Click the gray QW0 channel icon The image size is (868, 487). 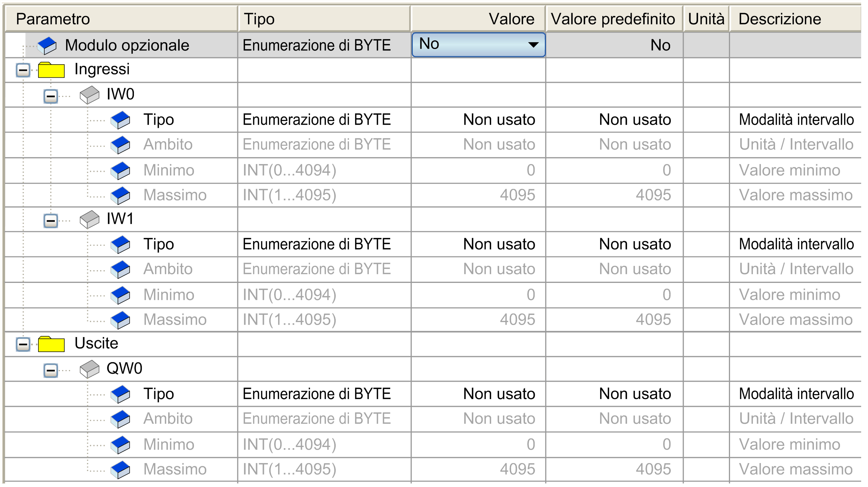click(89, 369)
